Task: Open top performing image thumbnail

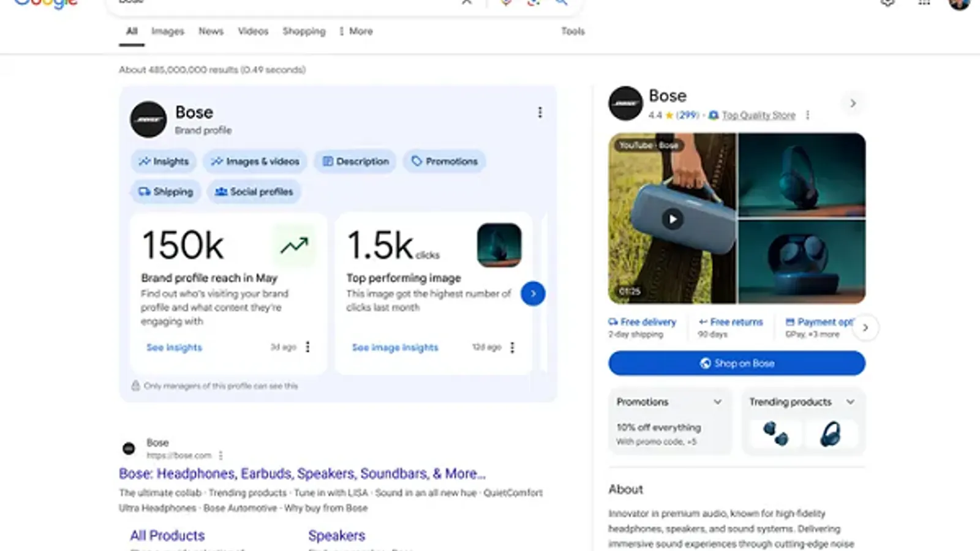Action: point(499,245)
